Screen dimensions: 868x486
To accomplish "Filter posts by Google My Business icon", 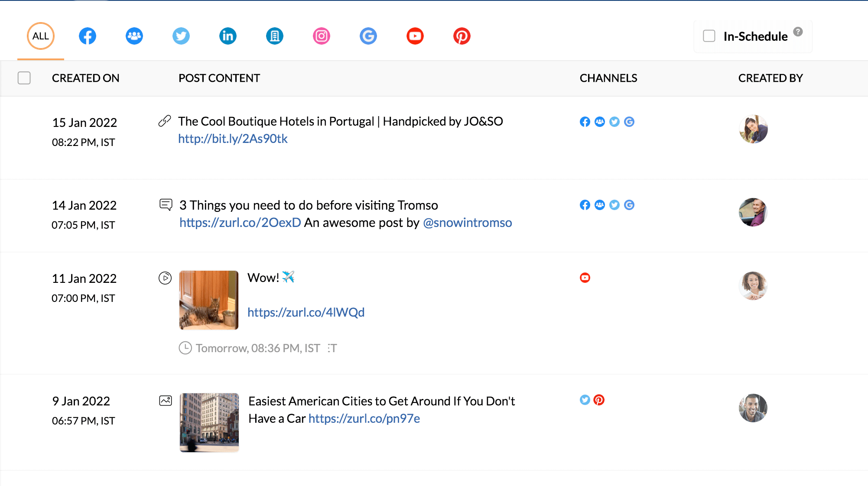I will [368, 36].
